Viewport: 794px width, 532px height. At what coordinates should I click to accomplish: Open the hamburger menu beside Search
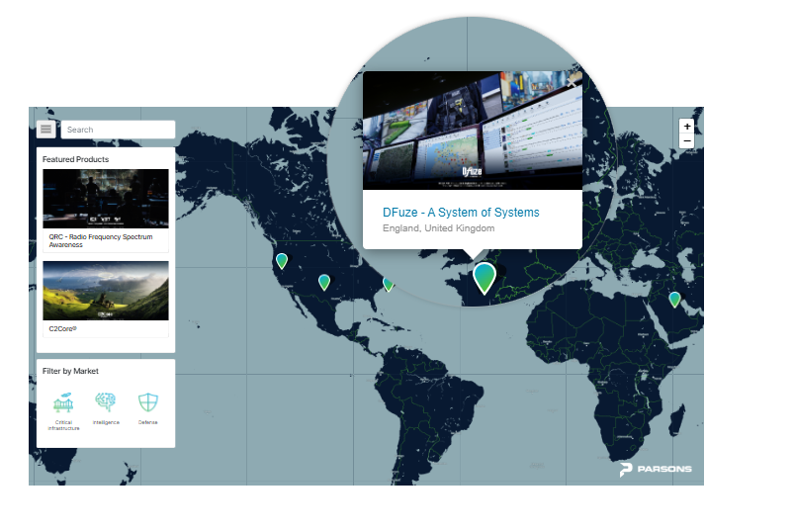click(46, 130)
